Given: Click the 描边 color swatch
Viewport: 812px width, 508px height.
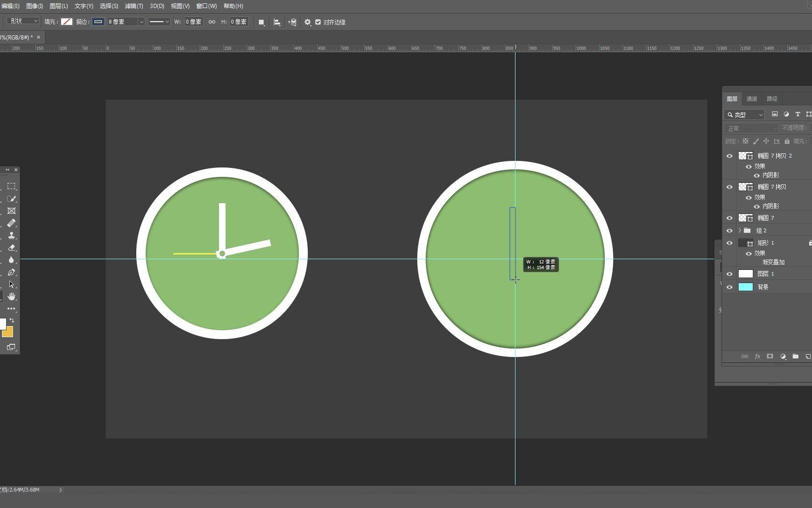Looking at the screenshot, I should (x=98, y=22).
